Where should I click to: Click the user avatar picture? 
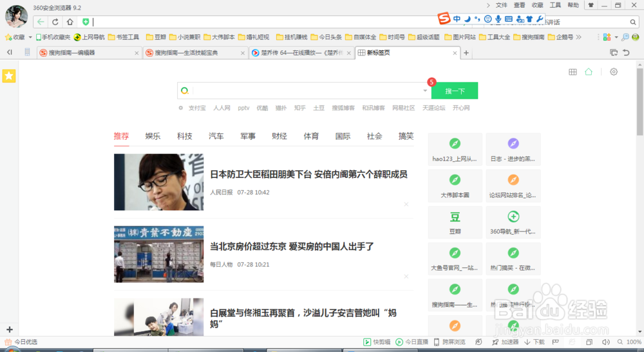[x=17, y=15]
